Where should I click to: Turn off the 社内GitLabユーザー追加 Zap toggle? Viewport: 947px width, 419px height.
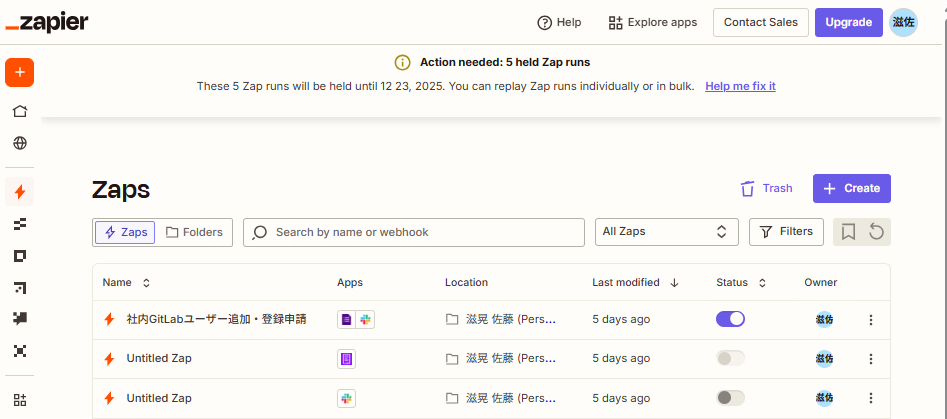pos(731,319)
